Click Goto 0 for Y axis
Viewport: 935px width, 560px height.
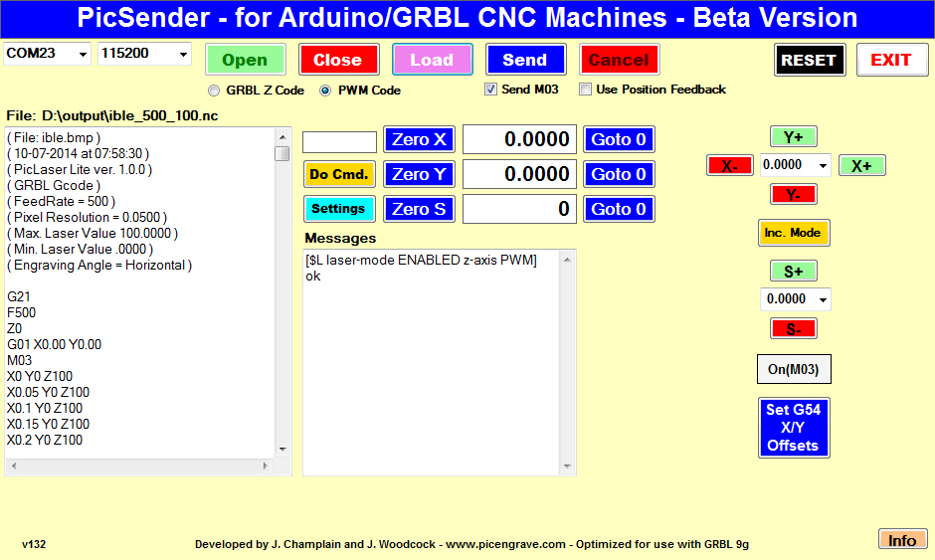point(619,174)
